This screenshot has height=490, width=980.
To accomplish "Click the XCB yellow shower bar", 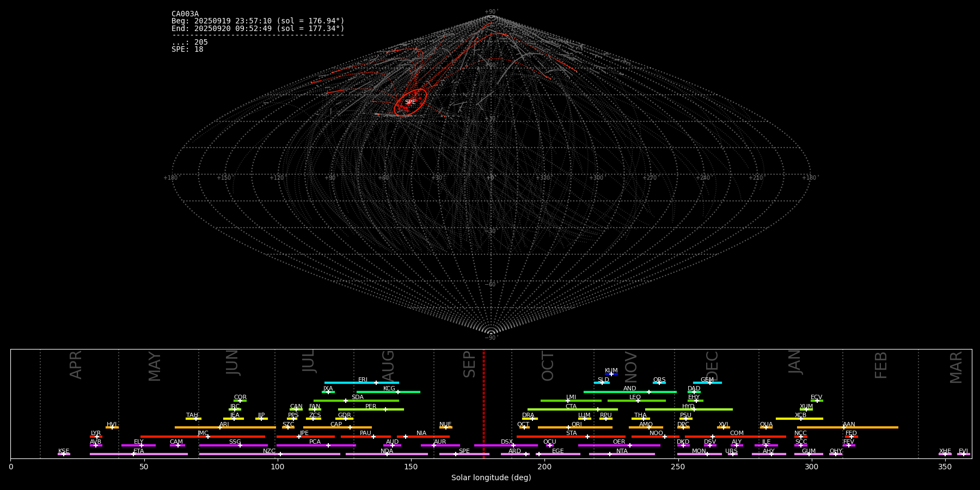I will pyautogui.click(x=799, y=419).
